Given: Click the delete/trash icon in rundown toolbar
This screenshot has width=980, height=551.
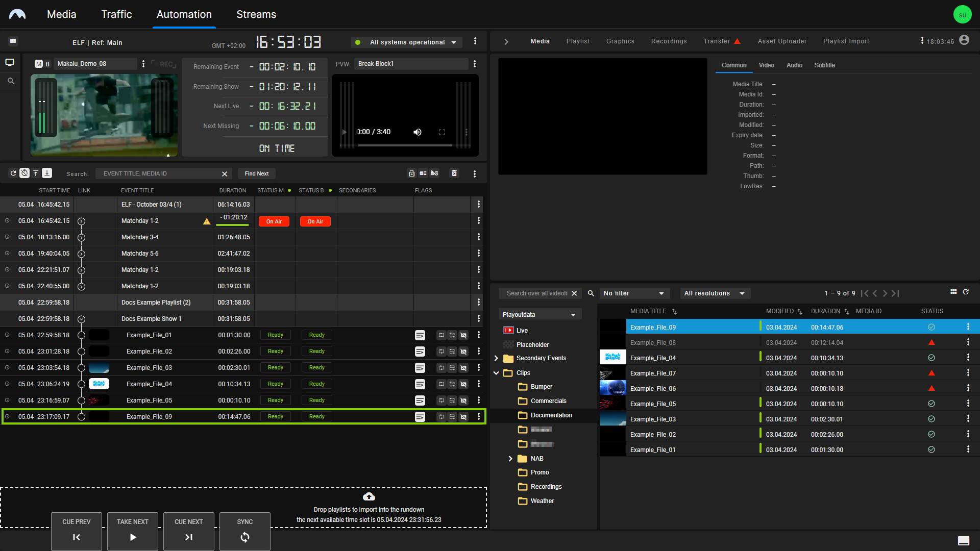Looking at the screenshot, I should 454,173.
